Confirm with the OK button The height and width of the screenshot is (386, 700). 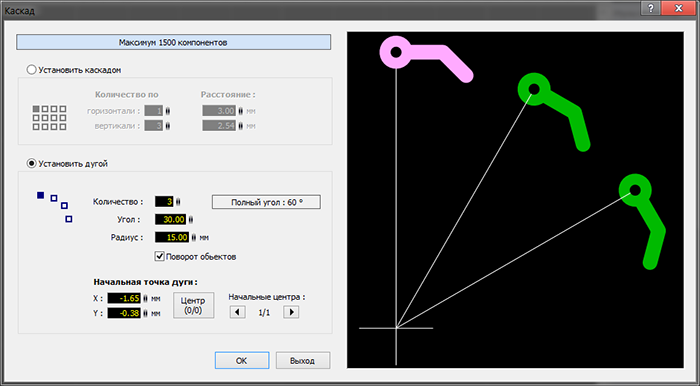(x=242, y=361)
